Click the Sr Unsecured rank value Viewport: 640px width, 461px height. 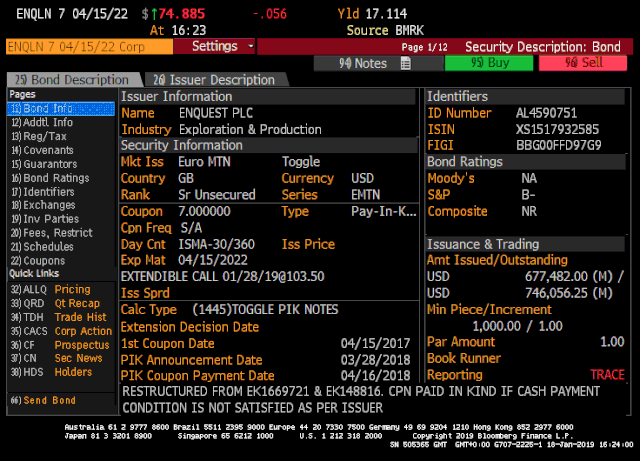click(217, 195)
